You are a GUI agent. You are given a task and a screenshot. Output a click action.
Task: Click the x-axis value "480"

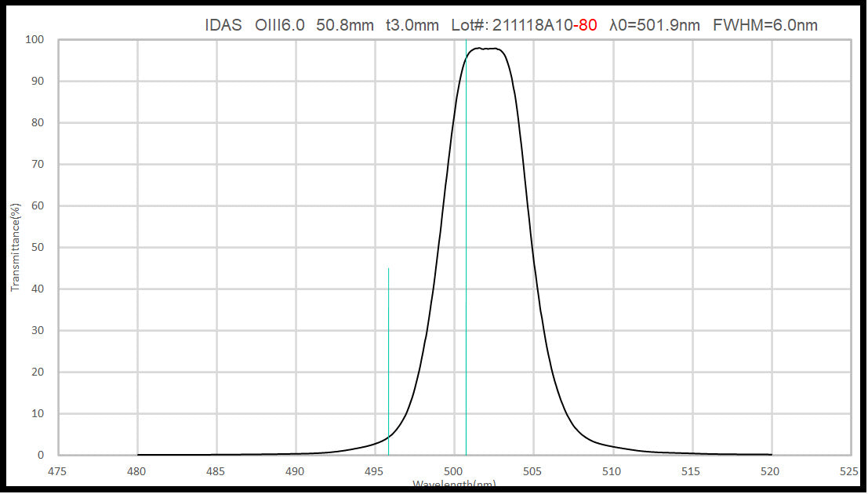click(136, 472)
